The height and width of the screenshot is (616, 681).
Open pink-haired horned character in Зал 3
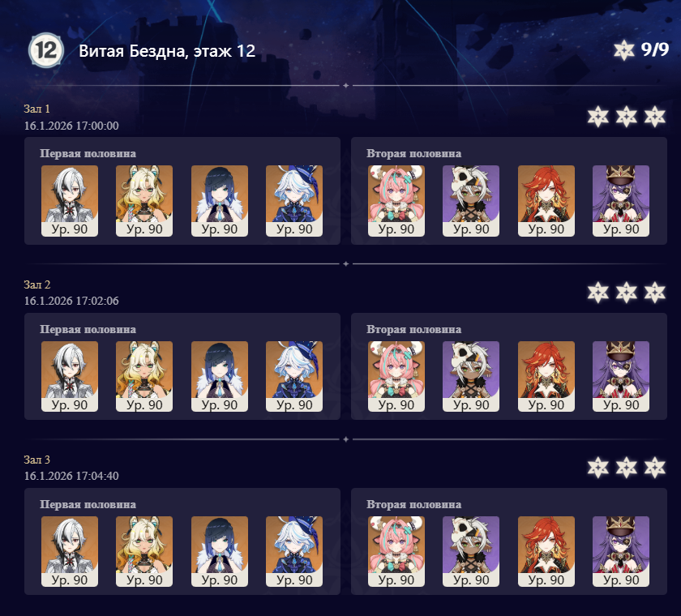[x=396, y=551]
